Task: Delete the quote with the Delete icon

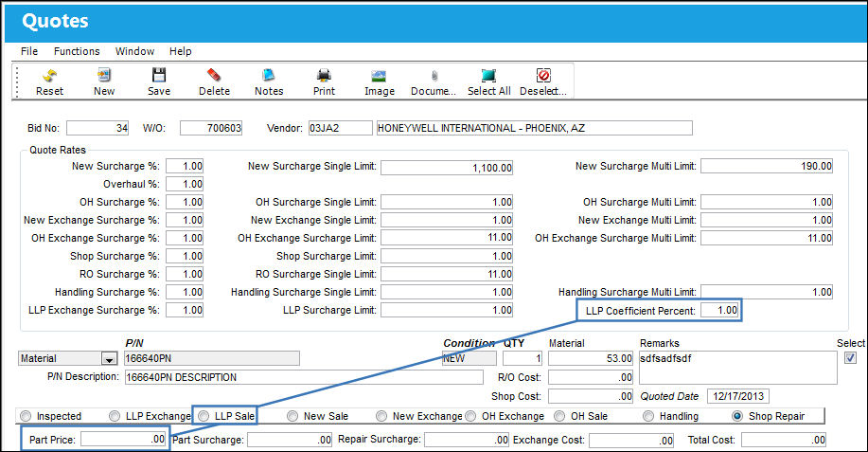Action: pyautogui.click(x=214, y=75)
